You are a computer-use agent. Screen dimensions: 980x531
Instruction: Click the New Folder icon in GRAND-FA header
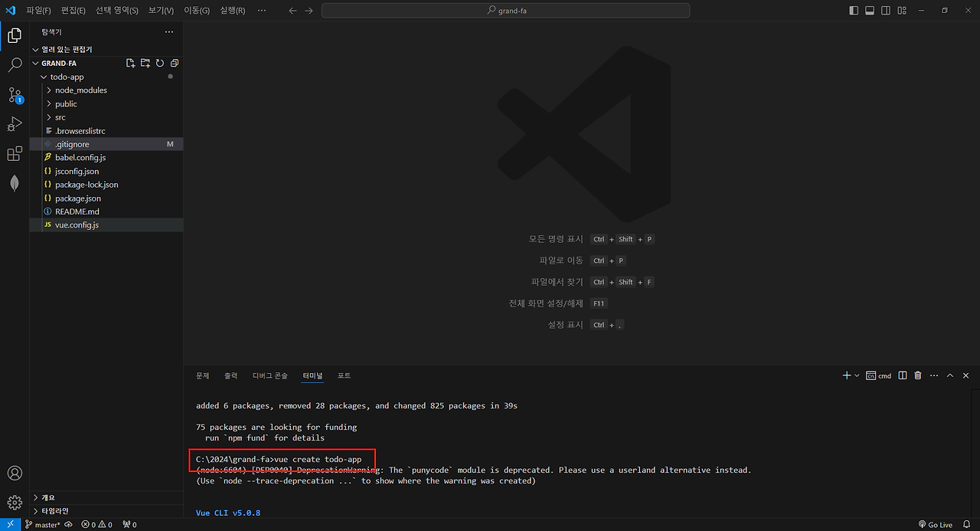point(145,64)
